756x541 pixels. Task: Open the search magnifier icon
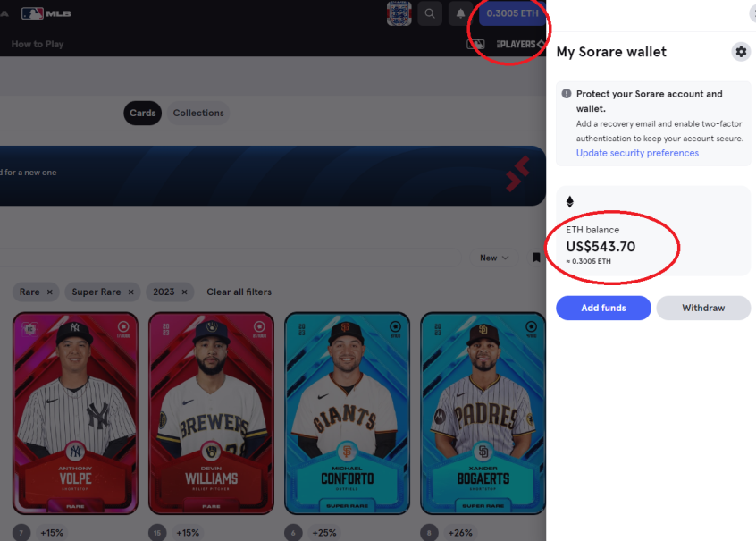(x=430, y=13)
